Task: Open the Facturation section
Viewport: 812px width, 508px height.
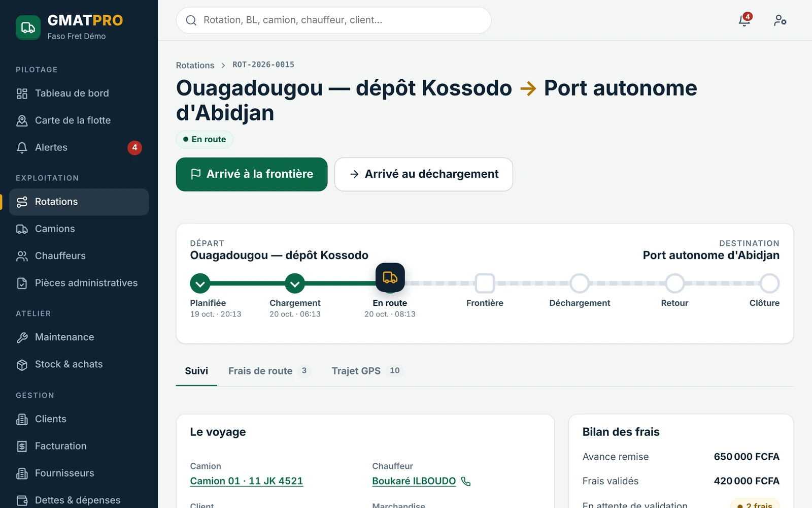Action: click(x=79, y=446)
